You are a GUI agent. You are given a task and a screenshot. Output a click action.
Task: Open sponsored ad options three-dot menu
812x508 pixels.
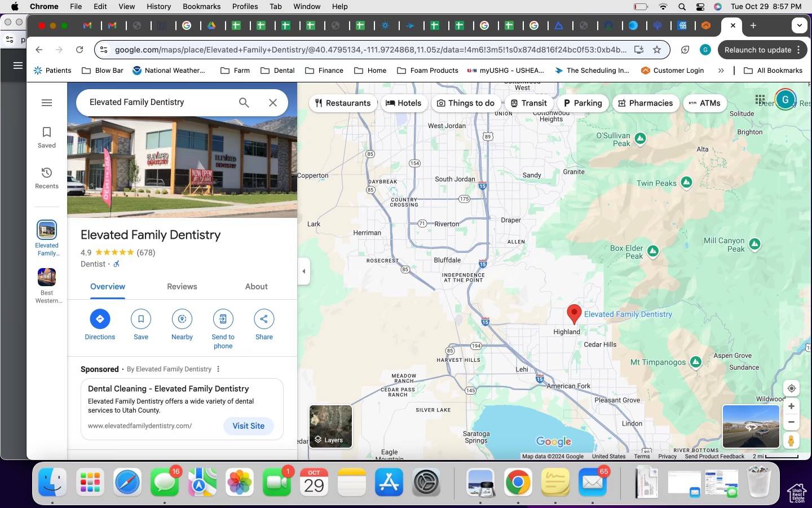(x=218, y=369)
